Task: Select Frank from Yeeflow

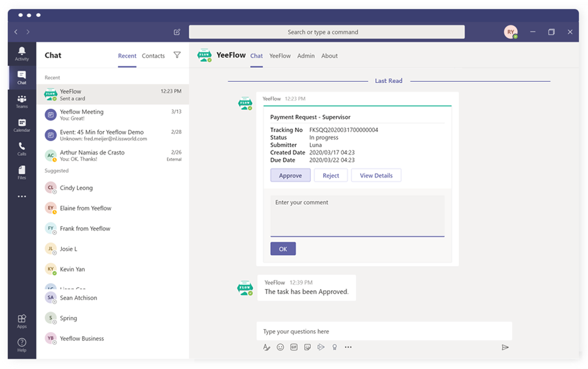Action: [x=113, y=228]
